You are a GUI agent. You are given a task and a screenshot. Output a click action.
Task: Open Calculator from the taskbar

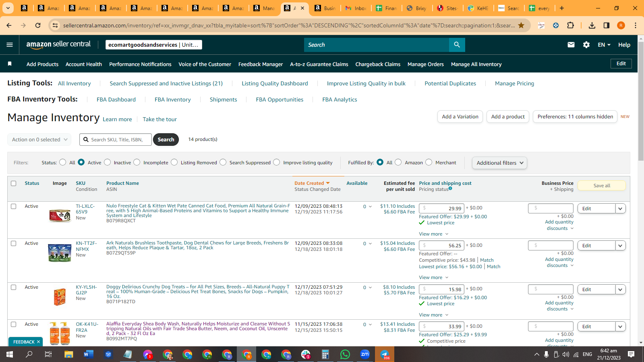click(325, 354)
